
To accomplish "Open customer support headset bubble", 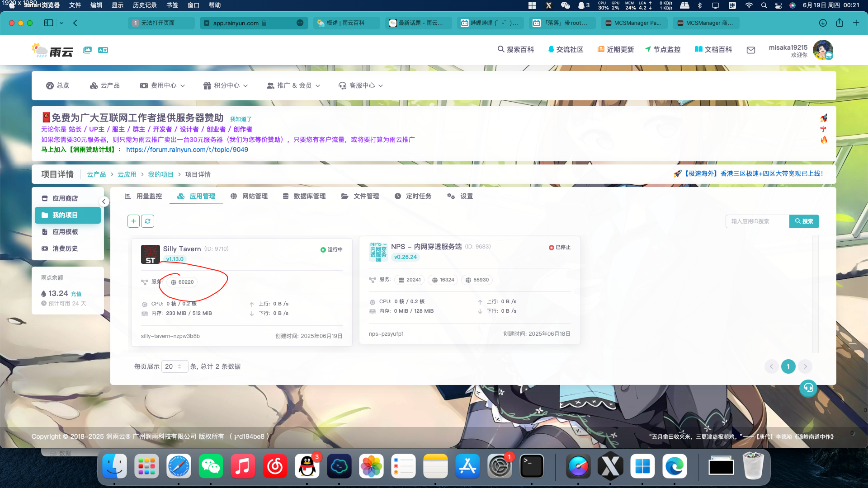I will pos(808,388).
